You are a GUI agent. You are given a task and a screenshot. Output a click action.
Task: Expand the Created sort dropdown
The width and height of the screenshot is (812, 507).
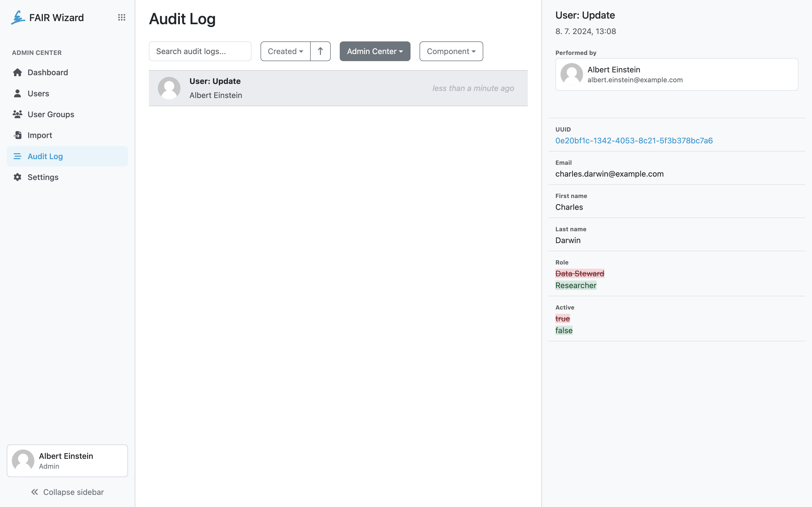(x=286, y=51)
